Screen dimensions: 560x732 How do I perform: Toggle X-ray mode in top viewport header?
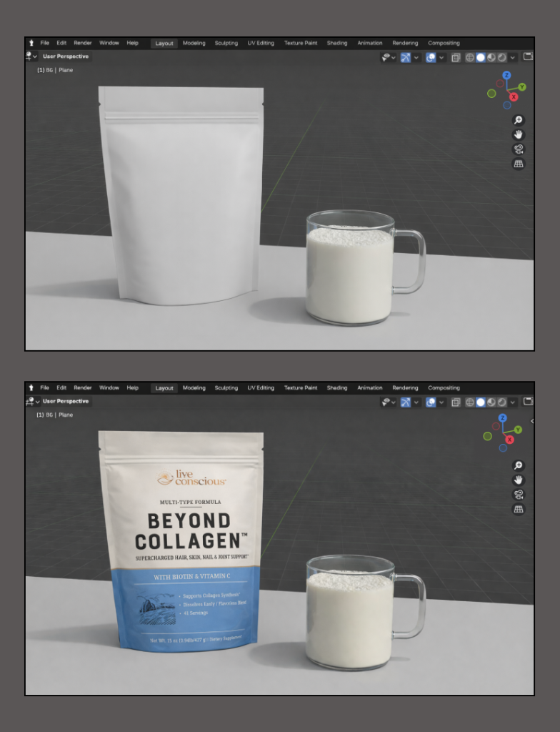[456, 57]
